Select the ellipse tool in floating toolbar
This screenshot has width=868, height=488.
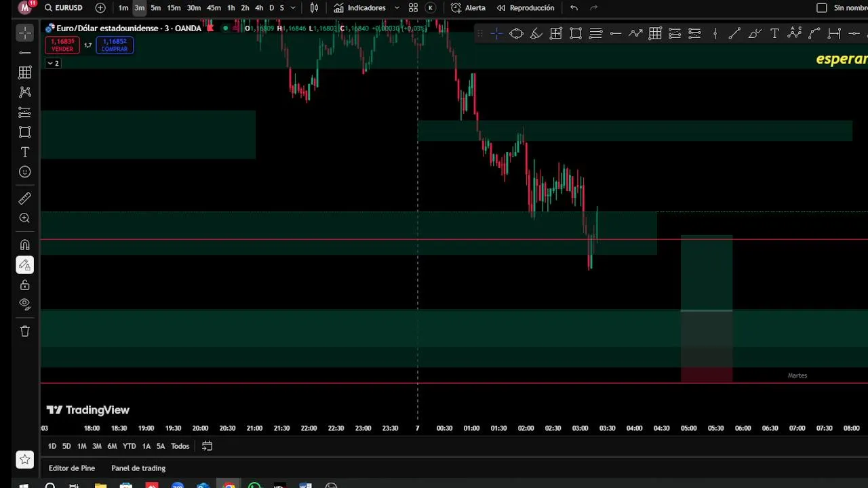(517, 33)
